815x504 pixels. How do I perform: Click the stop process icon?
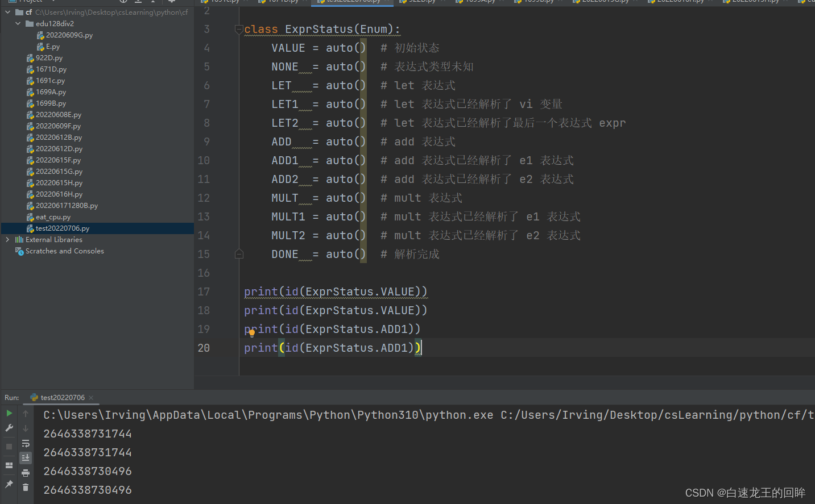pyautogui.click(x=9, y=446)
